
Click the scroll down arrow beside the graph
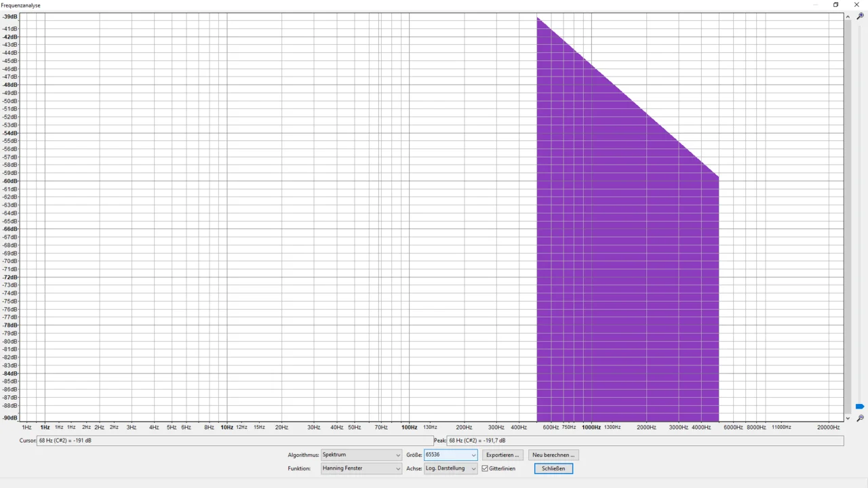pos(848,418)
